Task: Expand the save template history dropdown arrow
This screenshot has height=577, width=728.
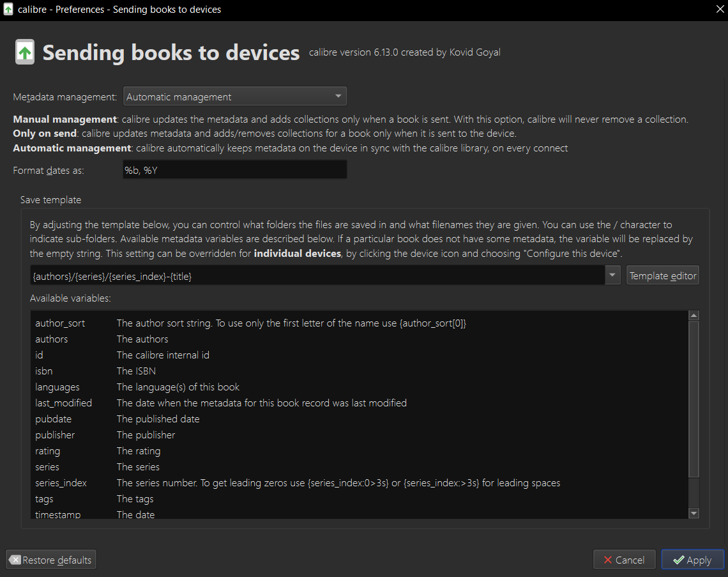Action: 612,275
